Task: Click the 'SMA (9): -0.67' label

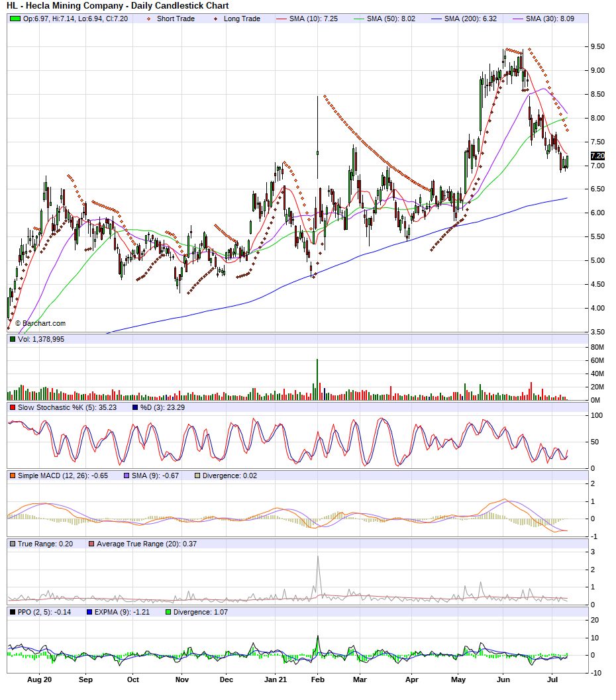Action: (x=155, y=476)
